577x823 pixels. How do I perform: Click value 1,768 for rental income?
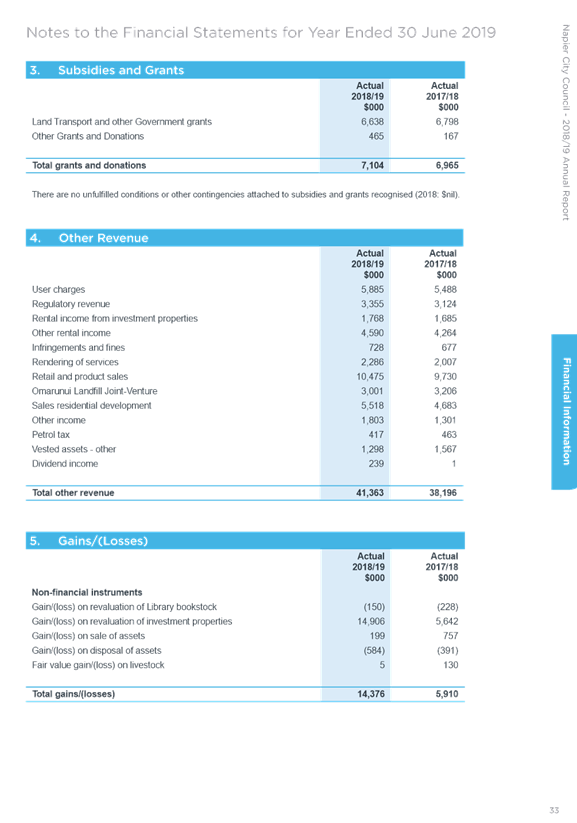click(372, 319)
